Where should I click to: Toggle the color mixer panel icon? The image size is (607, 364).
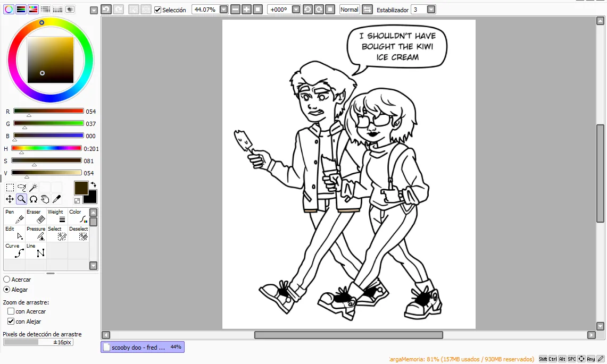45,10
